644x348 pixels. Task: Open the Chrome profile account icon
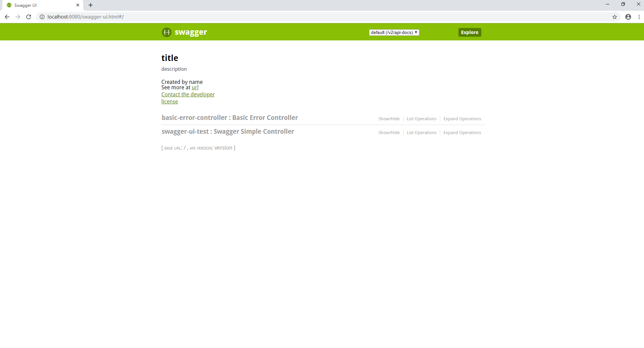pos(628,17)
